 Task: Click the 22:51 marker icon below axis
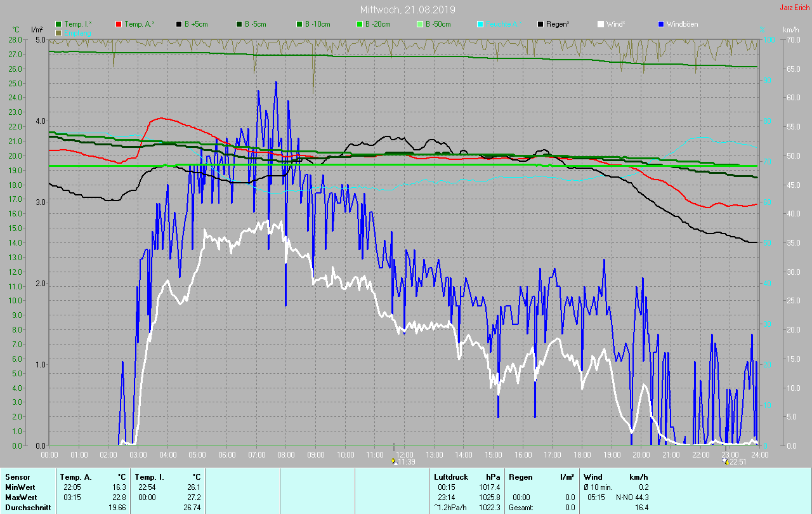coord(726,462)
